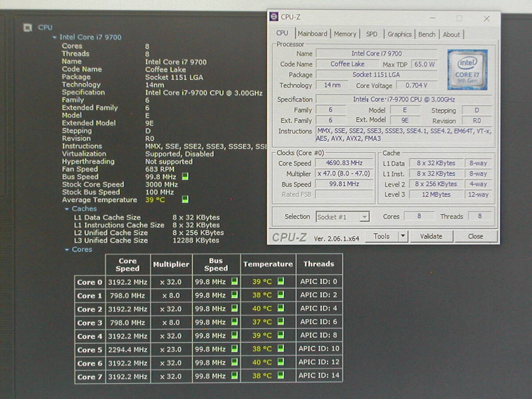
Task: Click the Core Speed value 4690.83 MHz
Action: click(344, 163)
